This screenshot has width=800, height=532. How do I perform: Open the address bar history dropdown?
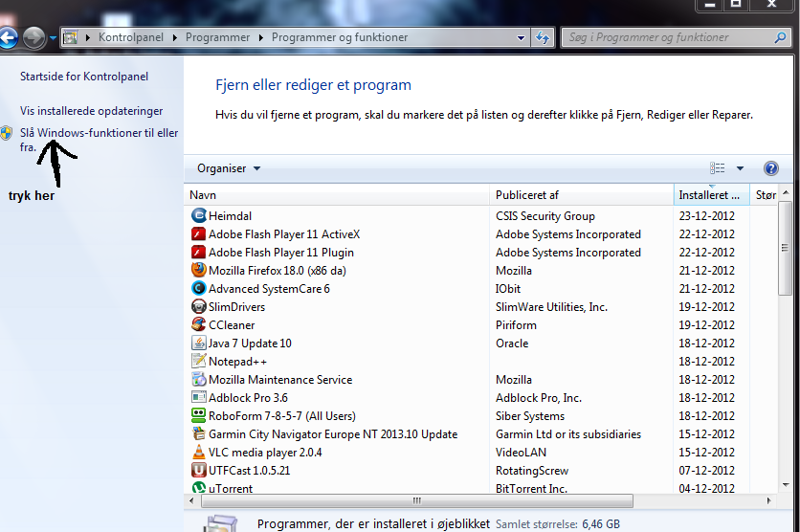pyautogui.click(x=521, y=37)
